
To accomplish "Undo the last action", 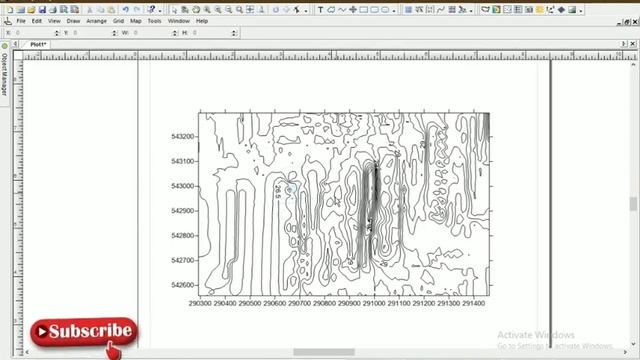I will pyautogui.click(x=126, y=9).
